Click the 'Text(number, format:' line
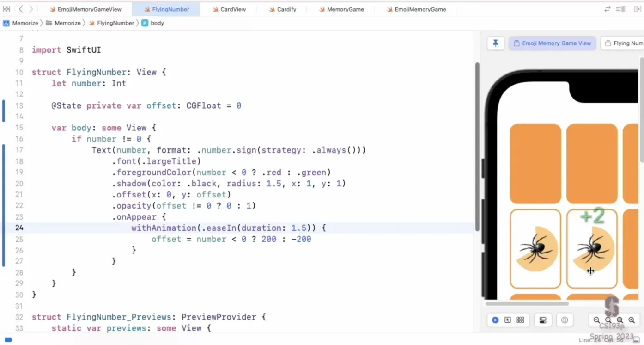 (229, 150)
